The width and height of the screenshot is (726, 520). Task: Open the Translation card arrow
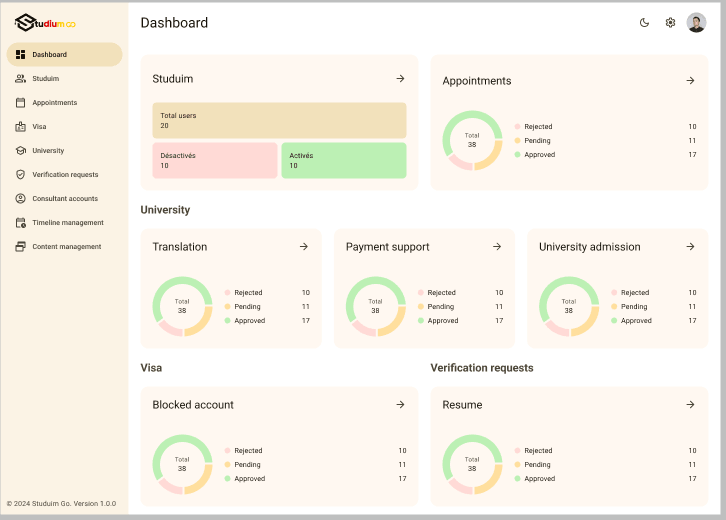[304, 247]
